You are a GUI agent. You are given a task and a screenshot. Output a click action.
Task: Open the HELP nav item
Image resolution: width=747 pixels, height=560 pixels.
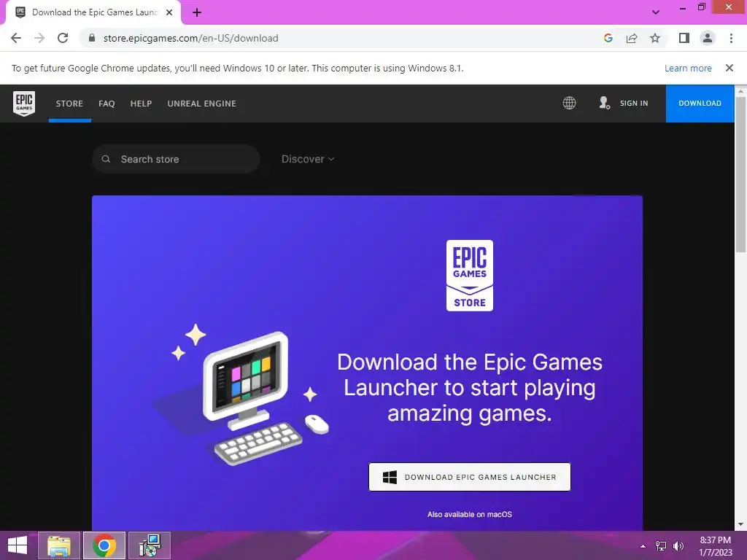(141, 104)
